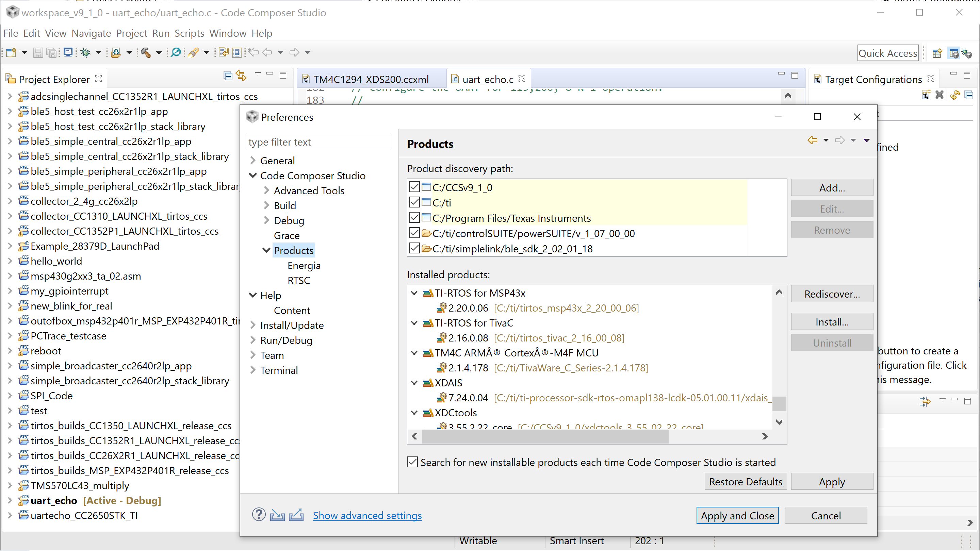Click the import preferences icon
980x551 pixels.
[x=277, y=515]
